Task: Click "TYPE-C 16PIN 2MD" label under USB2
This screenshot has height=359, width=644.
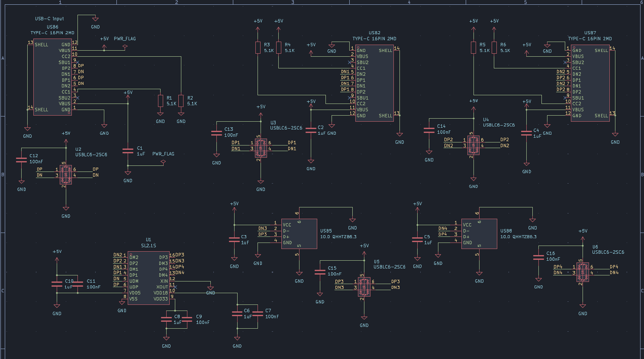Action: pyautogui.click(x=374, y=39)
